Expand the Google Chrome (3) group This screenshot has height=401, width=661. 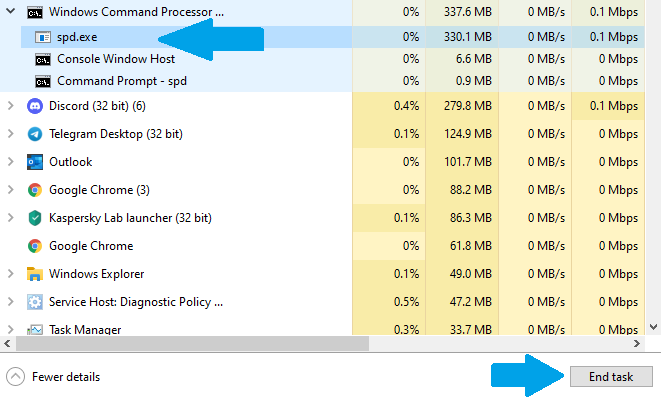(11, 190)
